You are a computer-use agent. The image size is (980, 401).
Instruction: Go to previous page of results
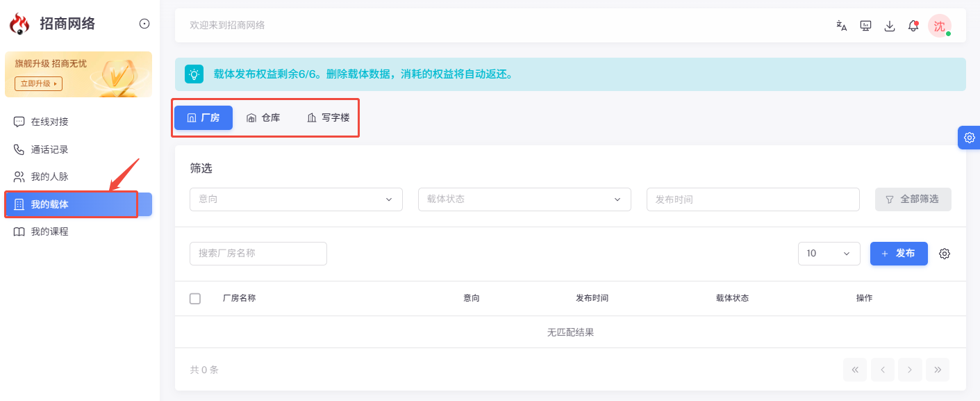883,370
